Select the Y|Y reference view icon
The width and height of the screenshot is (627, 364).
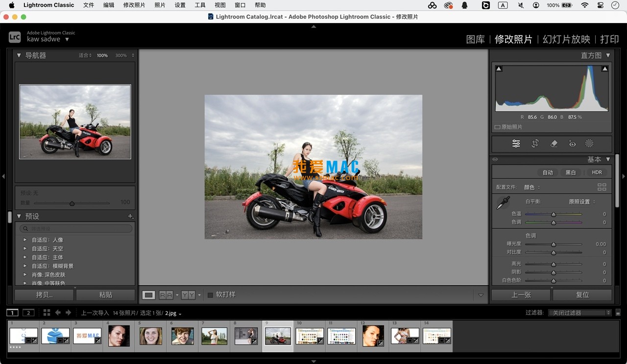click(x=188, y=295)
